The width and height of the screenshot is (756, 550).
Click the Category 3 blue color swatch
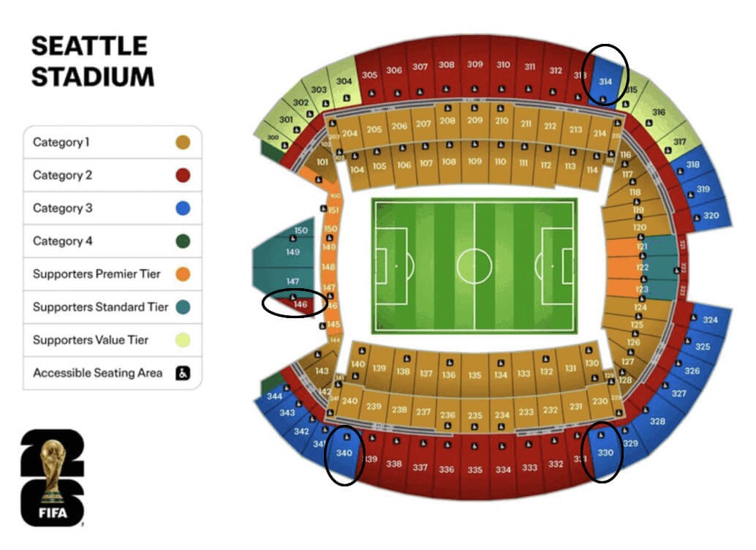point(183,208)
